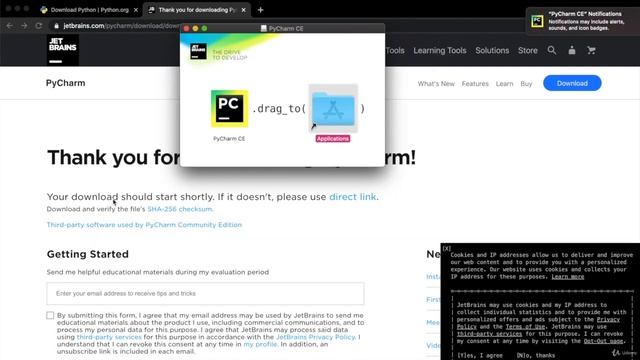Open the Learning Tools menu
Viewport: 640px width, 360px height.
pos(440,51)
